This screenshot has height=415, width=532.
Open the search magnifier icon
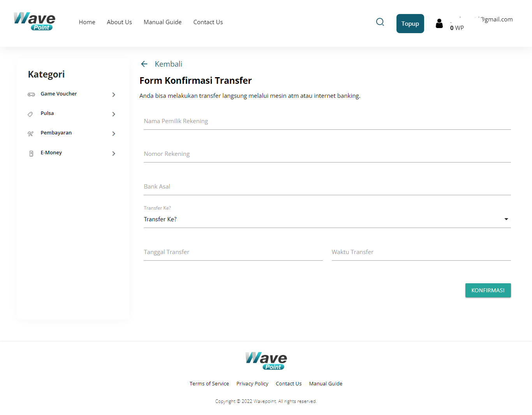point(380,22)
